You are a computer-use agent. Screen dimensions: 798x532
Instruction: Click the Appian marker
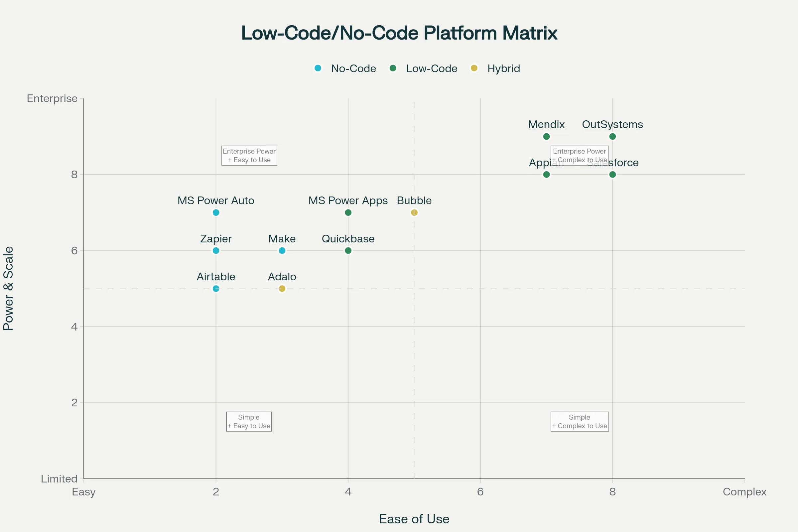tap(546, 174)
